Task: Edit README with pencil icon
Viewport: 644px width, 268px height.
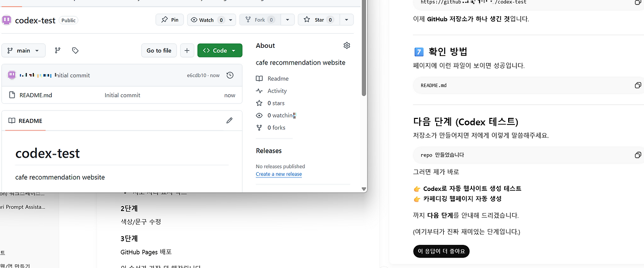Action: [229, 120]
